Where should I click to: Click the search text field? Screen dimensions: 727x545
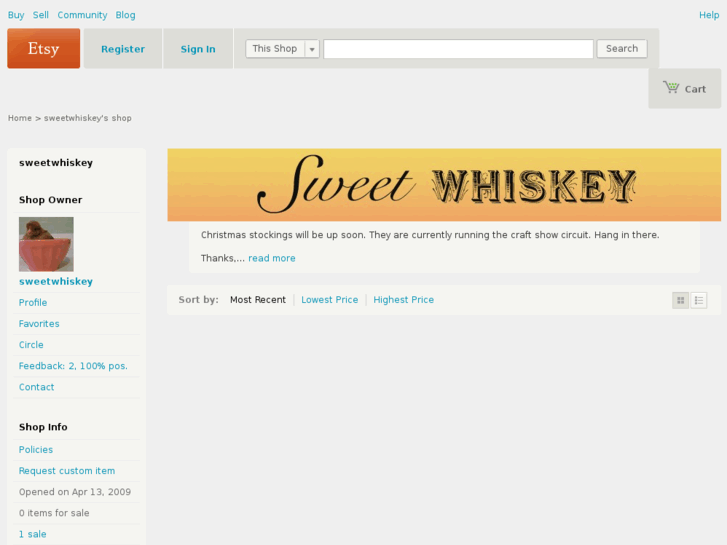pyautogui.click(x=458, y=49)
